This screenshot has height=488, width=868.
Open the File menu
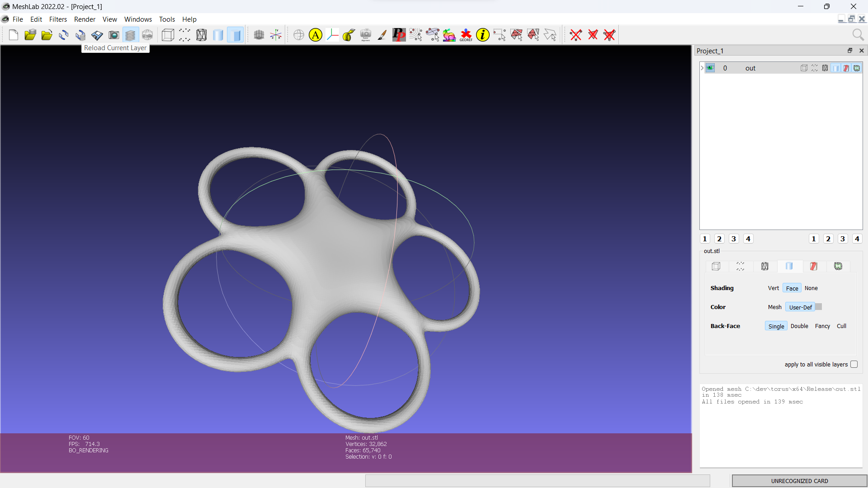coord(18,19)
